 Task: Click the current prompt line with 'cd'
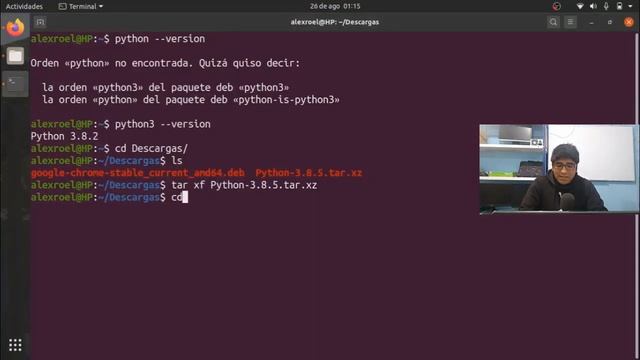tap(109, 198)
